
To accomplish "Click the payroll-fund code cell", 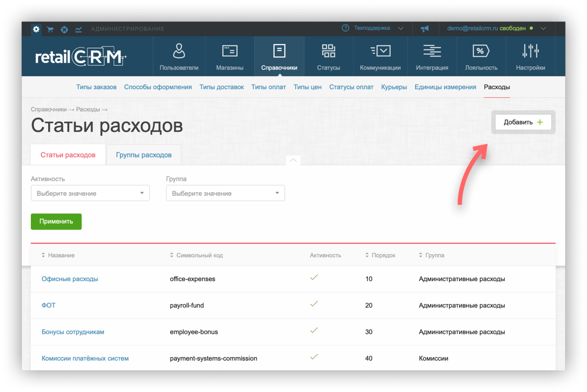I will pos(187,305).
